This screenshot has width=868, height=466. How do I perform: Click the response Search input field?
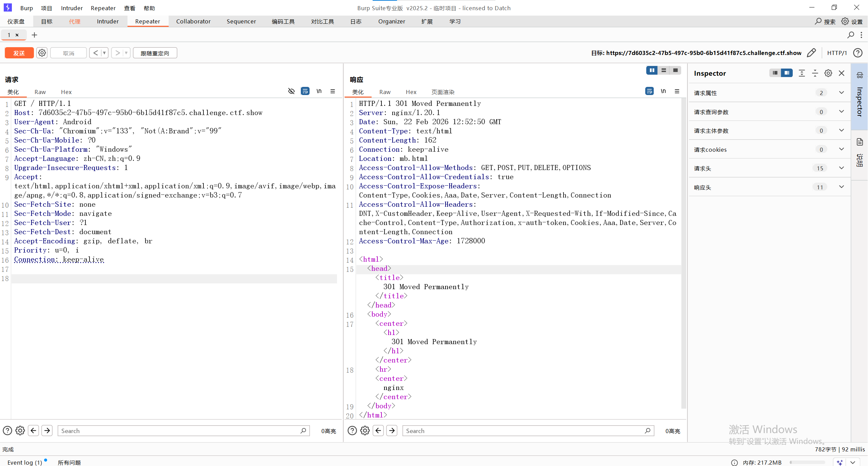[524, 431]
